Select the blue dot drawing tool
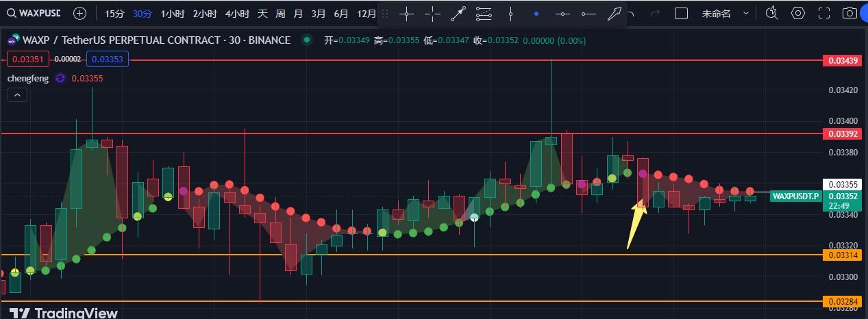Viewport: 868px width, 319px height. (x=536, y=14)
